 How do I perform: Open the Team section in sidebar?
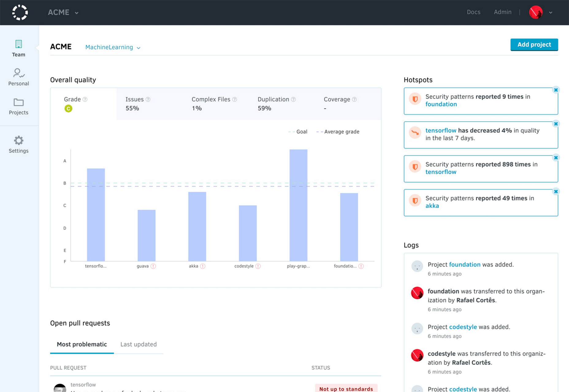tap(19, 48)
